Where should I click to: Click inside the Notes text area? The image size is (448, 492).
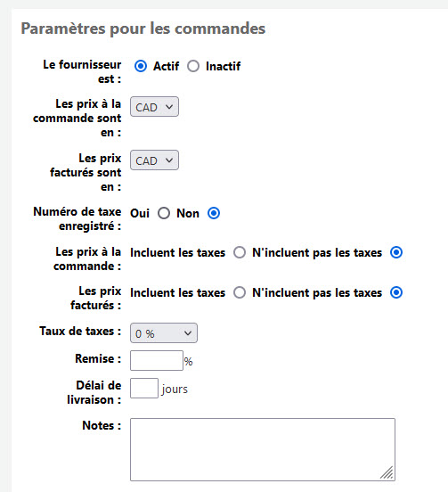tap(263, 449)
